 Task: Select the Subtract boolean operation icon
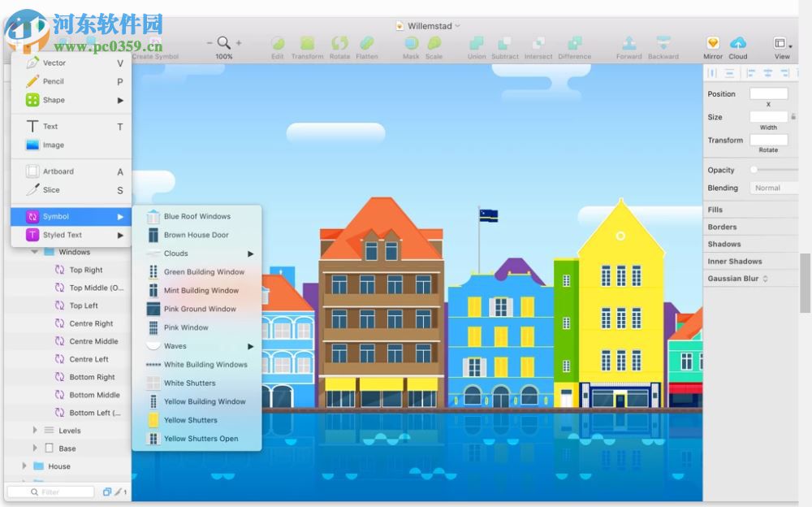pyautogui.click(x=505, y=45)
